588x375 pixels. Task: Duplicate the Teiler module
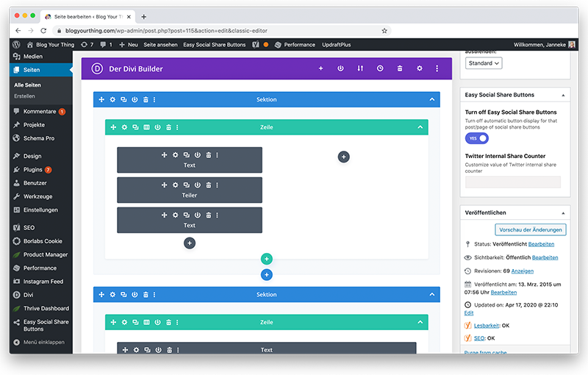click(187, 185)
